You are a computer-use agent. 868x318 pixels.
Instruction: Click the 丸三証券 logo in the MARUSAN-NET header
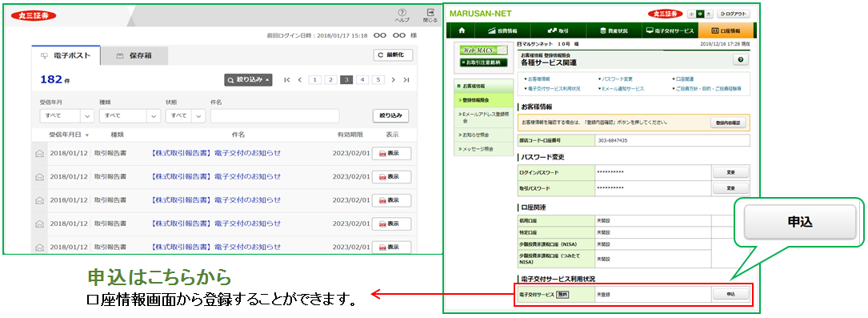(665, 14)
